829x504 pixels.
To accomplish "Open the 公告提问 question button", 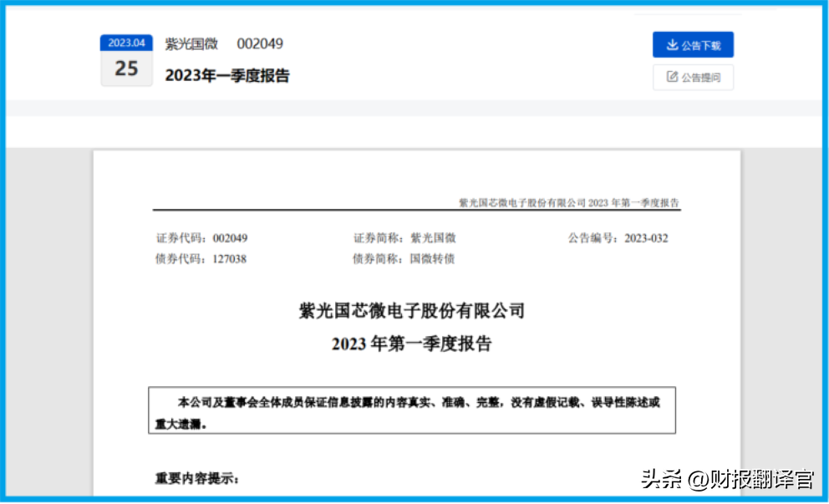I will click(x=693, y=77).
